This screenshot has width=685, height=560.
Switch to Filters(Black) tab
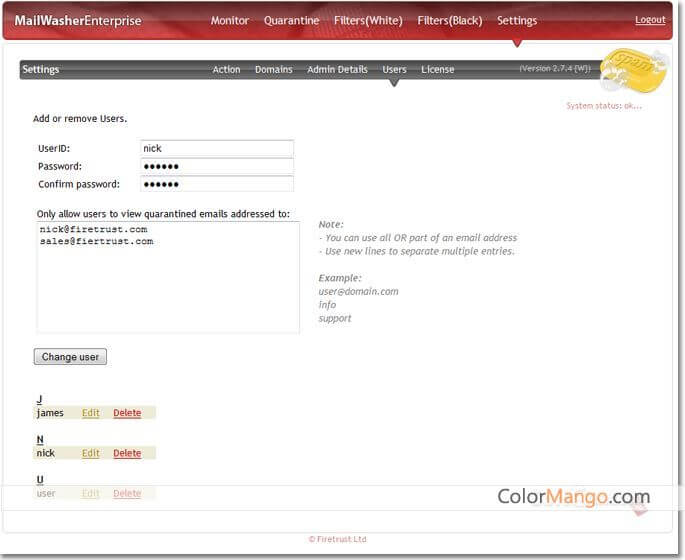click(x=449, y=21)
